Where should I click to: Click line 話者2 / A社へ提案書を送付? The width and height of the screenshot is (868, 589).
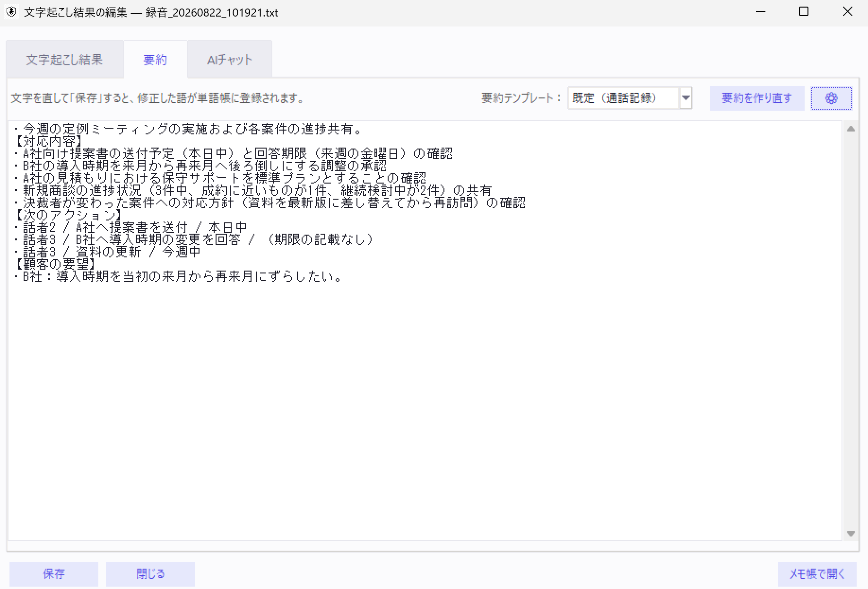(x=130, y=227)
